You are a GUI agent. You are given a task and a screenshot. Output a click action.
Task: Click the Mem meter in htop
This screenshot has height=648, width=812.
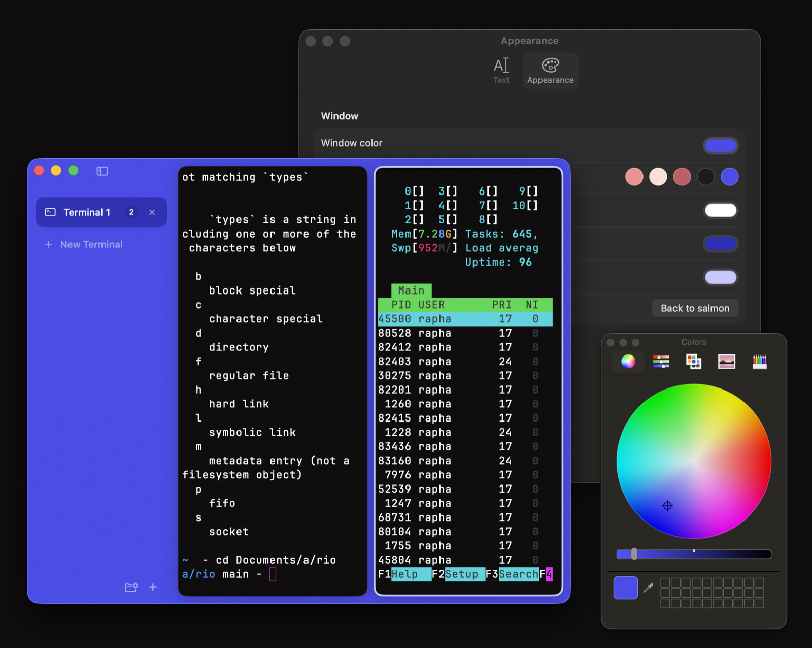click(x=424, y=234)
